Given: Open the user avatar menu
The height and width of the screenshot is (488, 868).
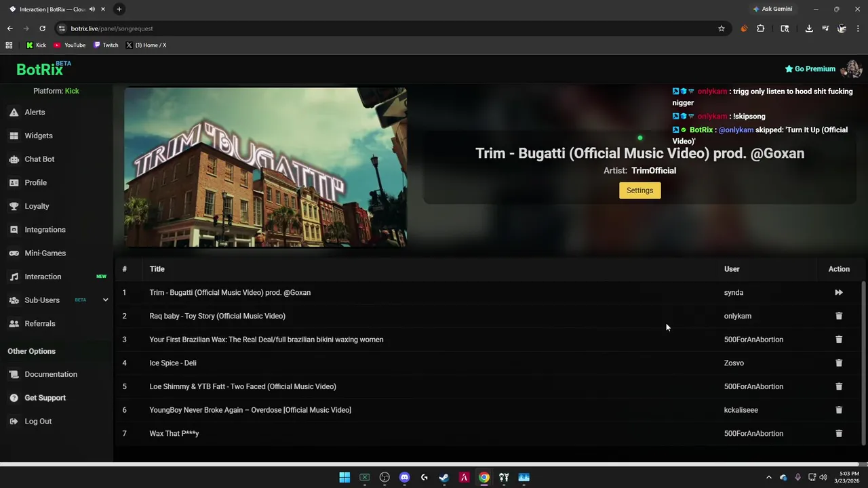Looking at the screenshot, I should pos(851,69).
